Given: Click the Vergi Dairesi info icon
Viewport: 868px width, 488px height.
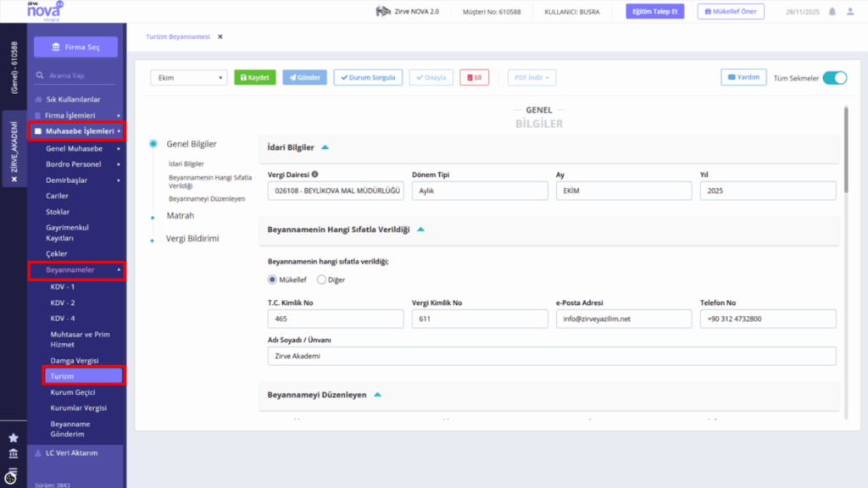Looking at the screenshot, I should coord(314,175).
